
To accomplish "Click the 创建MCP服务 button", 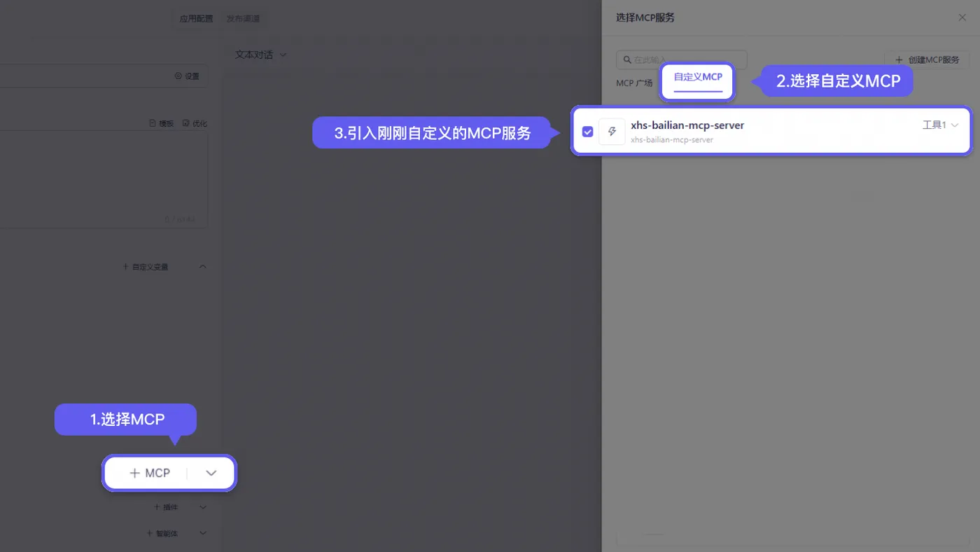I will (x=926, y=60).
